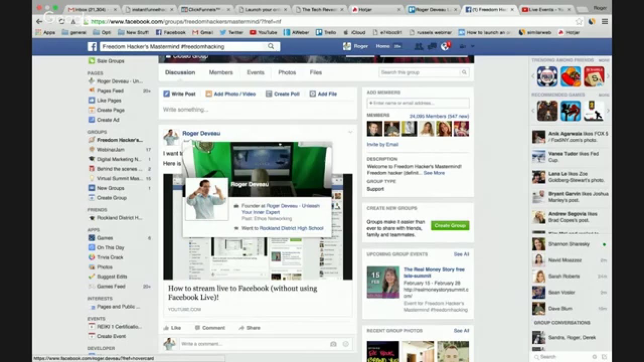644x362 pixels.
Task: Click See All for upcoming group events
Action: coord(461,254)
